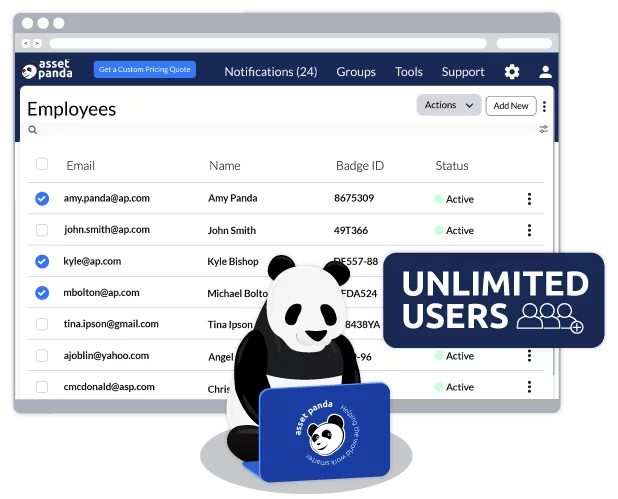
Task: Check the john.smith@ap.com row checkbox
Action: tap(42, 230)
